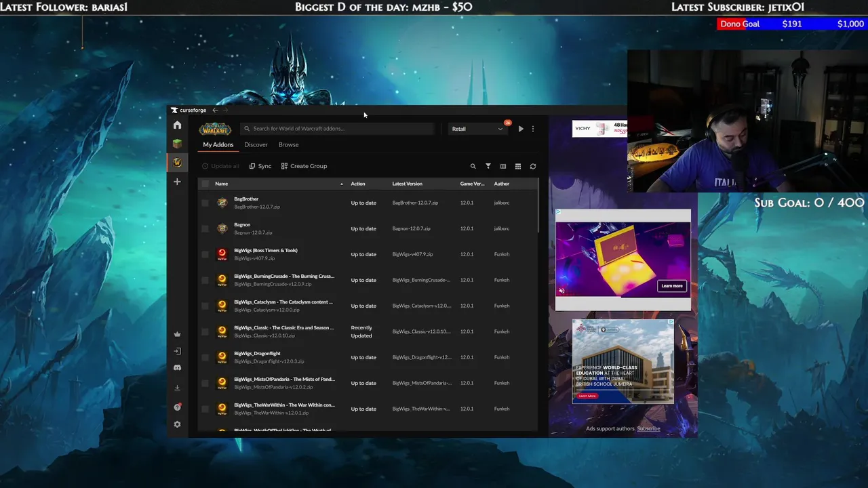The height and width of the screenshot is (488, 868).
Task: Check the BigWigs_Classic row checkbox
Action: pos(205,331)
